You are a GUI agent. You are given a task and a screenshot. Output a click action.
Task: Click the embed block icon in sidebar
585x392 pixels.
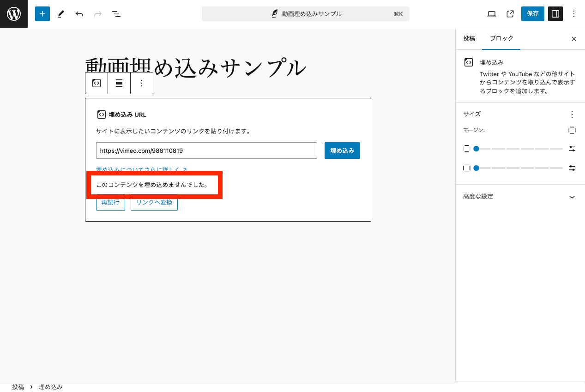tap(468, 62)
